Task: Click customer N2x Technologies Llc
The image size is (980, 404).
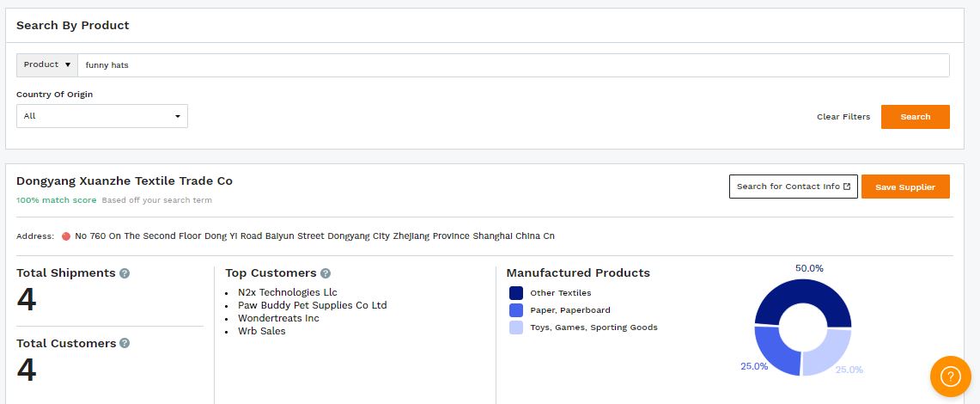Action: tap(287, 292)
